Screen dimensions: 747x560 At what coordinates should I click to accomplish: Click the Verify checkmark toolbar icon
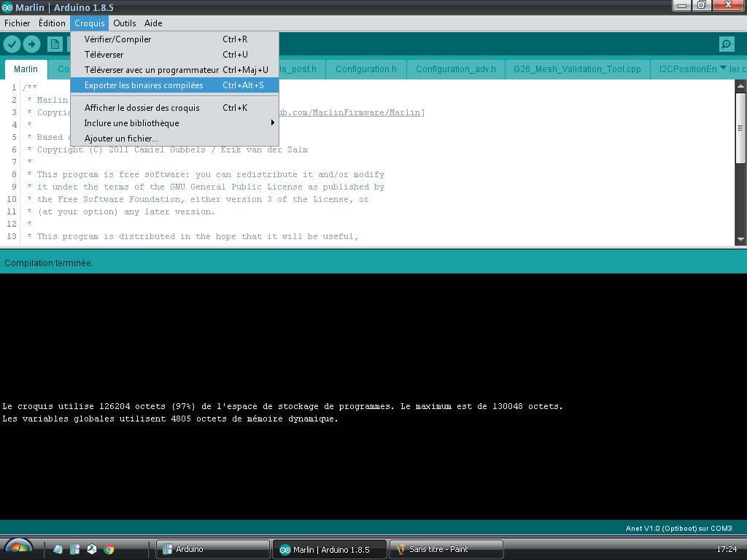click(12, 44)
